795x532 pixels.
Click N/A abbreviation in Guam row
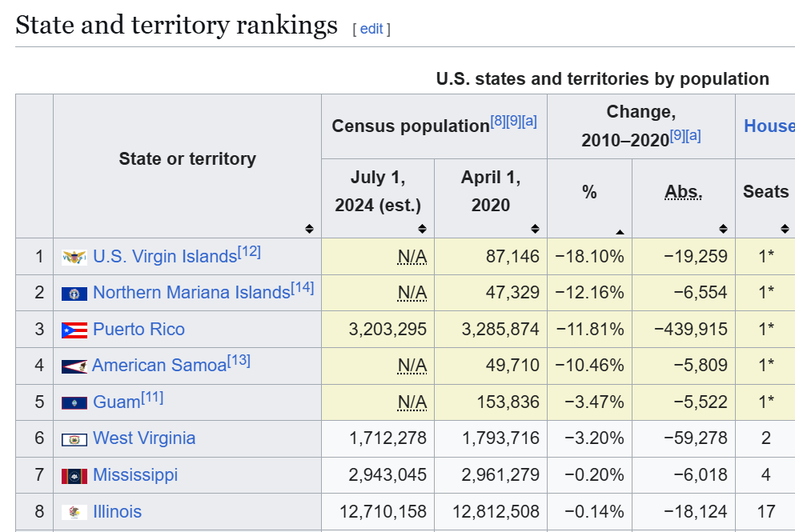click(x=412, y=402)
